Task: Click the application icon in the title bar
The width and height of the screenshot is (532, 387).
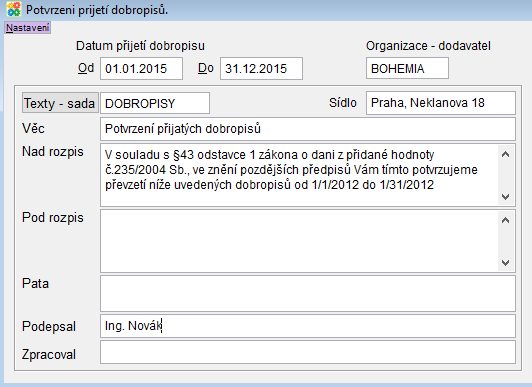Action: click(14, 9)
